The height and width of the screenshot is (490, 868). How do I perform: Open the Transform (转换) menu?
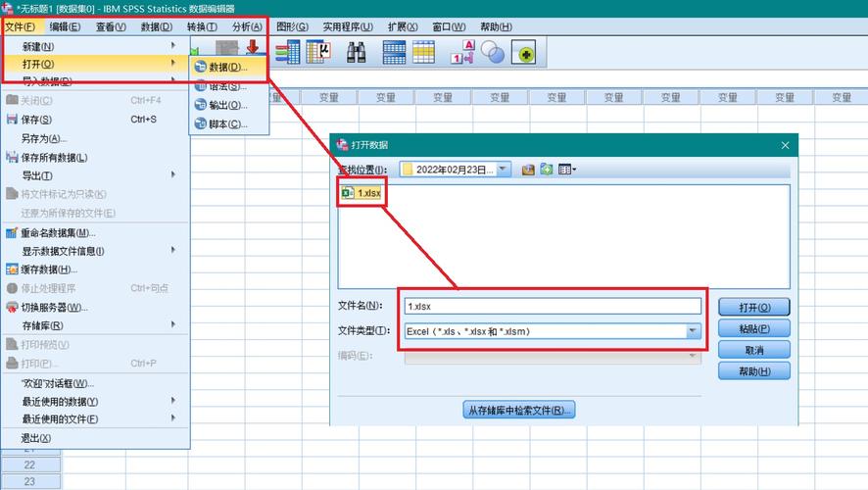(202, 26)
